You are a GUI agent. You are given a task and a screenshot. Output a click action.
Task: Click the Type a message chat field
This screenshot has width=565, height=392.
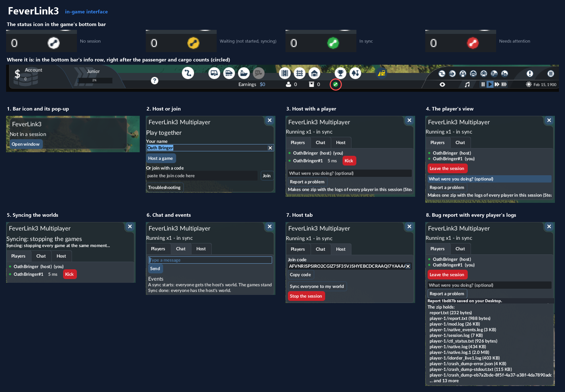(x=210, y=260)
